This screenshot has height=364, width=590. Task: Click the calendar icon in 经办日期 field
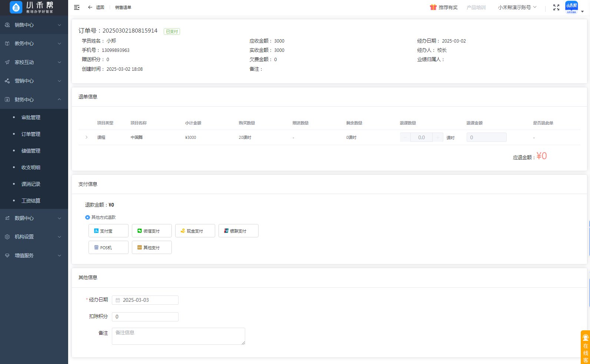(x=118, y=300)
